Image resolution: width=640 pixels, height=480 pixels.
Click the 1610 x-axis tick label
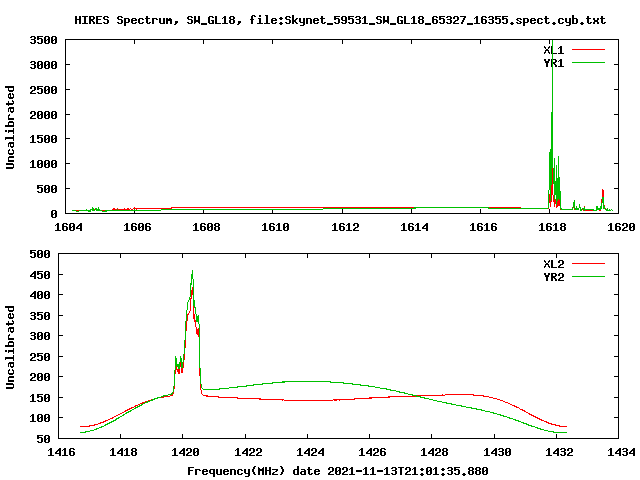(275, 227)
